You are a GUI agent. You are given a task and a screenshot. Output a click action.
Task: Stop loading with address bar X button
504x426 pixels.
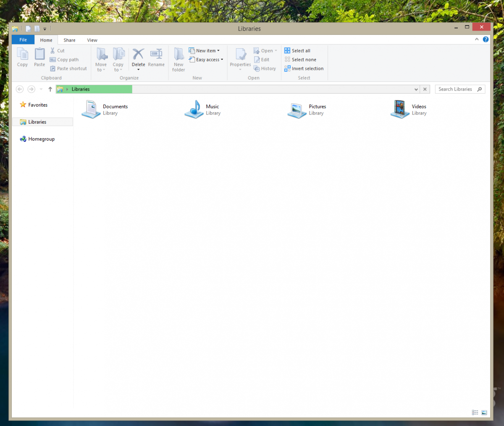425,89
